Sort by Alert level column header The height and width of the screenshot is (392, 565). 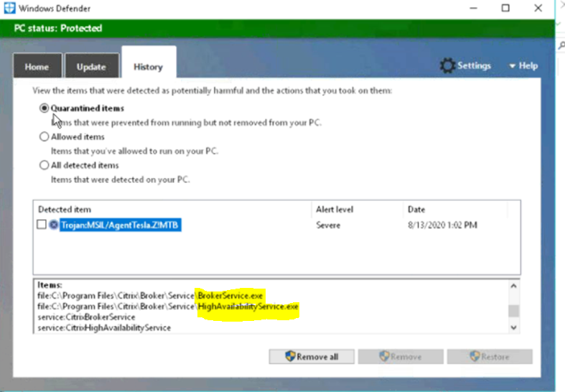335,210
